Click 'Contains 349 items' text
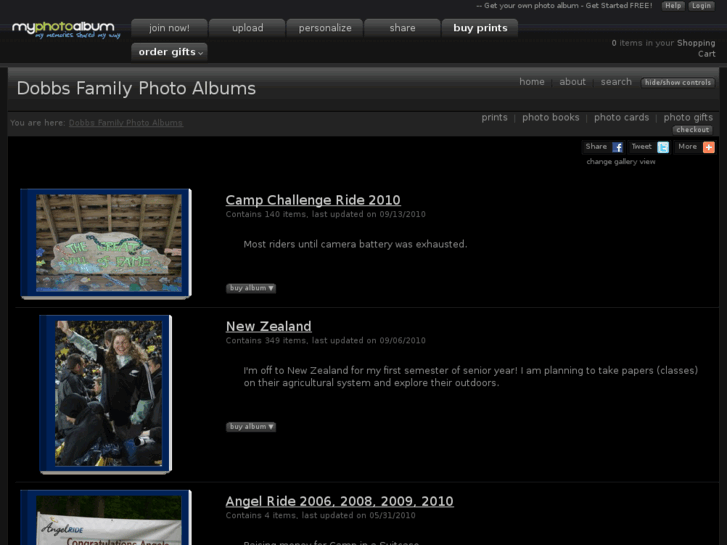This screenshot has width=727, height=545. 266,340
